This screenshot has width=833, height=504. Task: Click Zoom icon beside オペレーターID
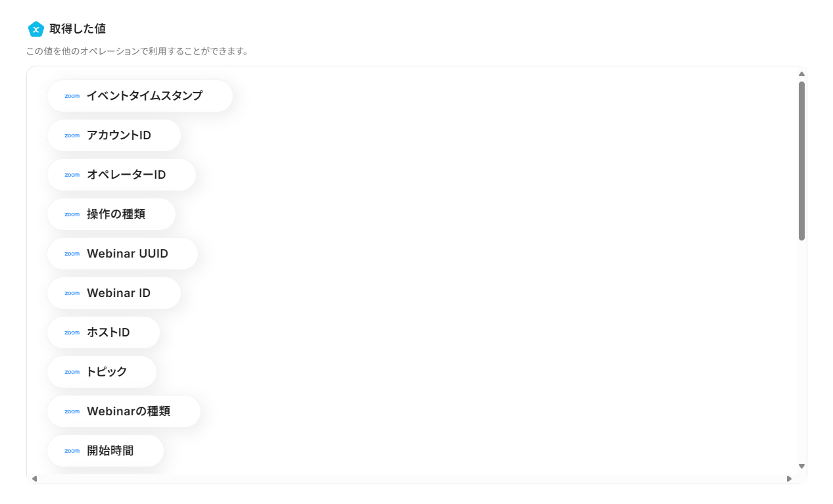[72, 175]
